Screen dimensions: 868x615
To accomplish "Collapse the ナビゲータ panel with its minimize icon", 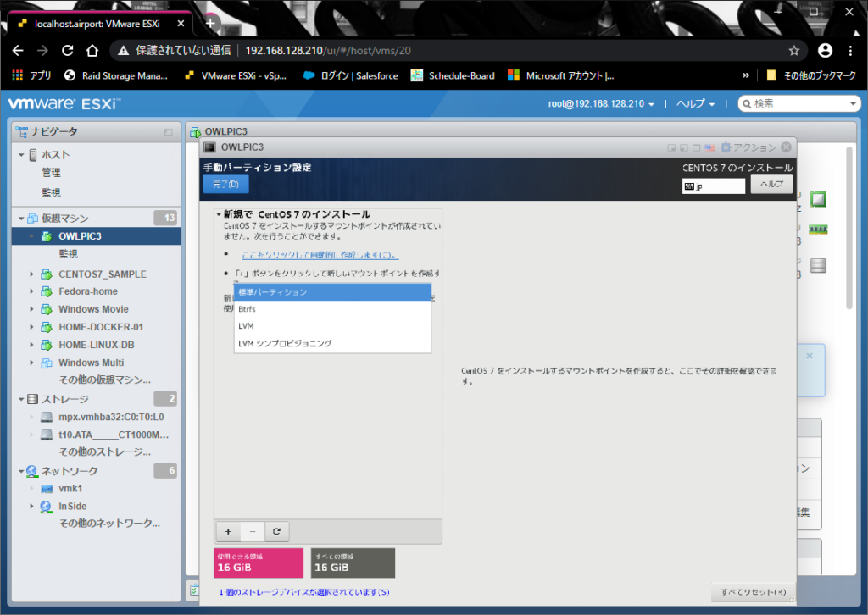I will click(x=169, y=132).
